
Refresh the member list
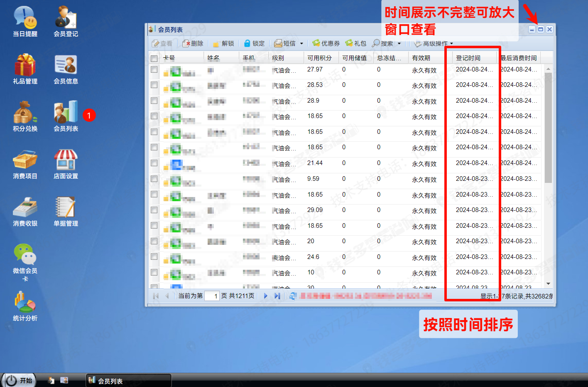coord(293,296)
